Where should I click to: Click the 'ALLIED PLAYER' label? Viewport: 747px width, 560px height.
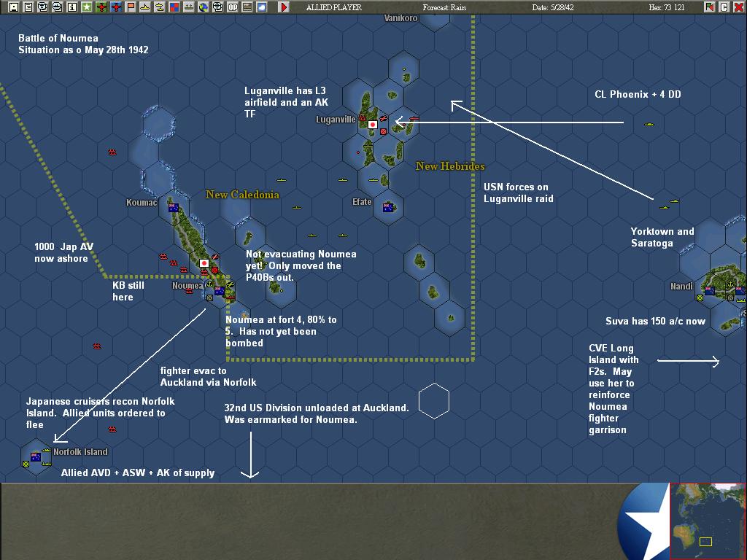click(333, 7)
